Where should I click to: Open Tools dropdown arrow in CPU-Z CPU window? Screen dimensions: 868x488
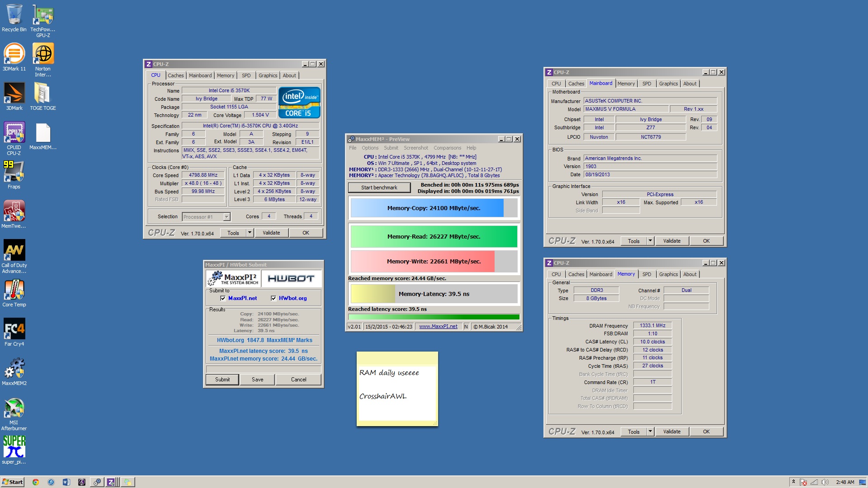click(x=250, y=233)
